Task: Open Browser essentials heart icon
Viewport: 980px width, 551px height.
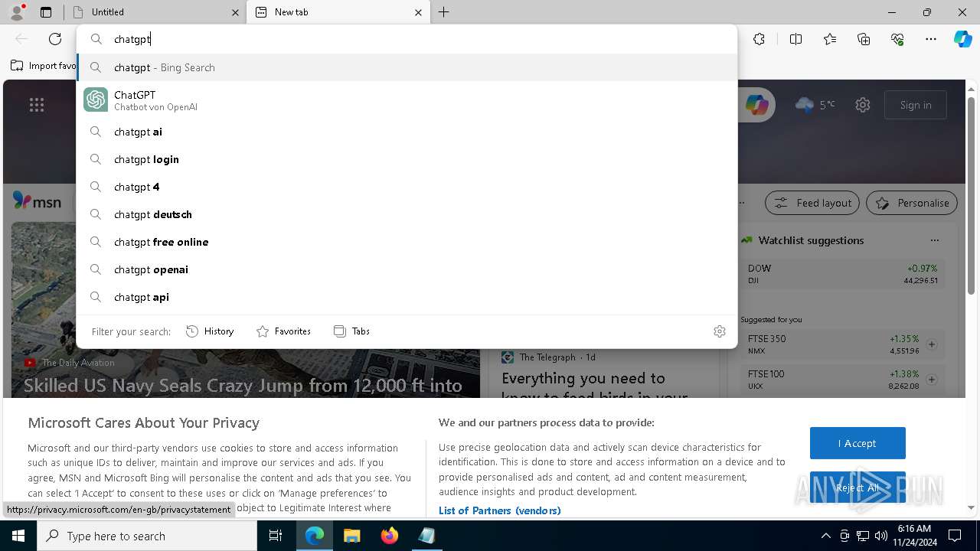Action: tap(897, 39)
